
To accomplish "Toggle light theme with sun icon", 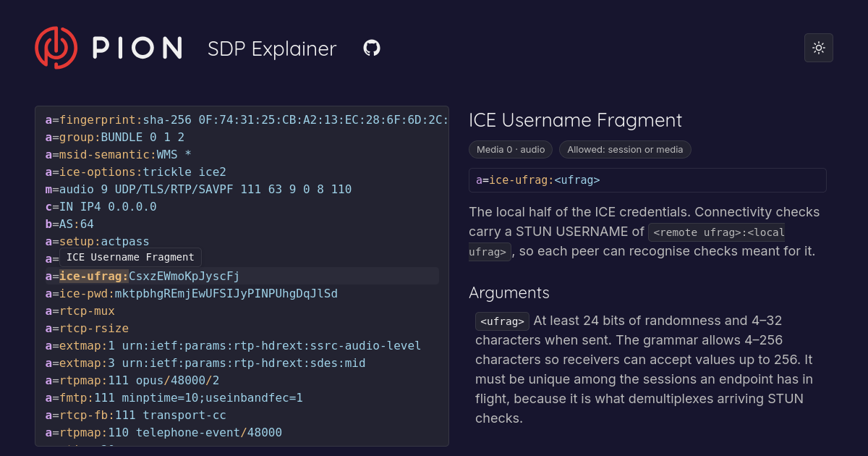I will tap(819, 48).
